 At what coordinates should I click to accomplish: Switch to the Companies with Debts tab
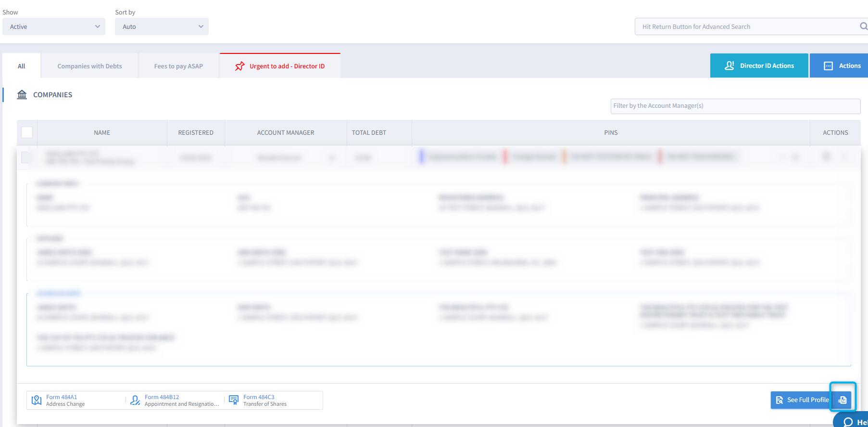pos(89,66)
